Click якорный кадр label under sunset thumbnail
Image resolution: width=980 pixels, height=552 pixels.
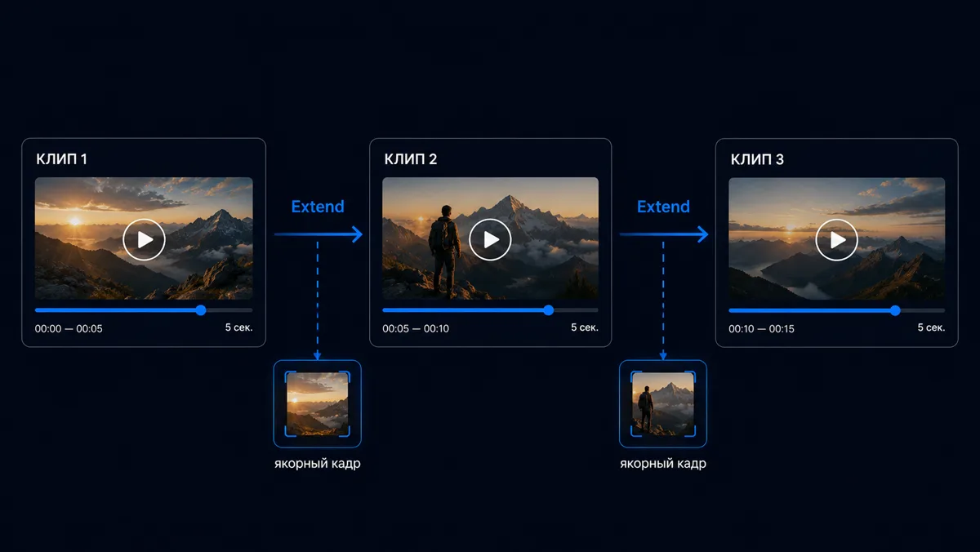(x=317, y=464)
